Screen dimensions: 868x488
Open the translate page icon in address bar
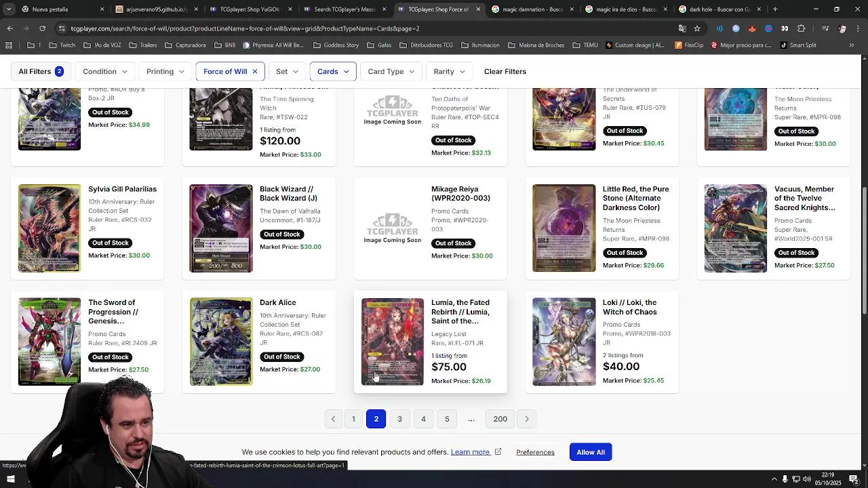click(682, 28)
